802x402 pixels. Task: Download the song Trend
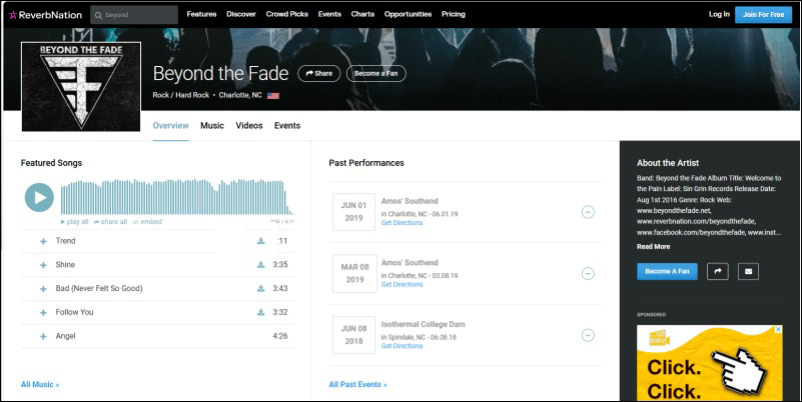[261, 241]
